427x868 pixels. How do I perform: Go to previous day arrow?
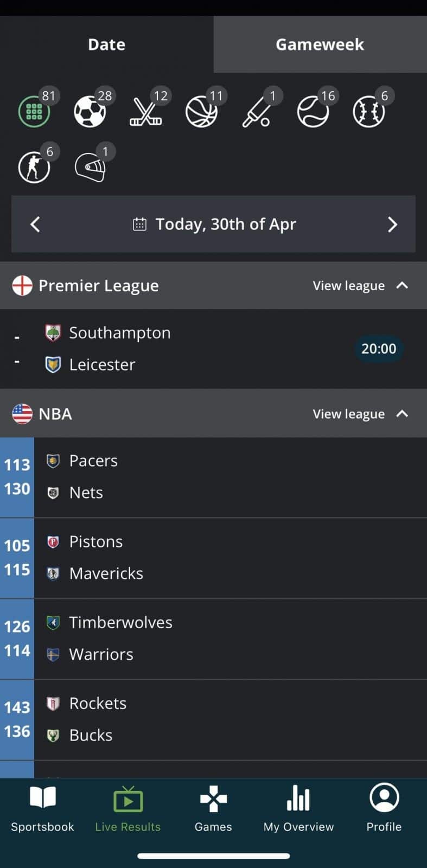coord(35,224)
